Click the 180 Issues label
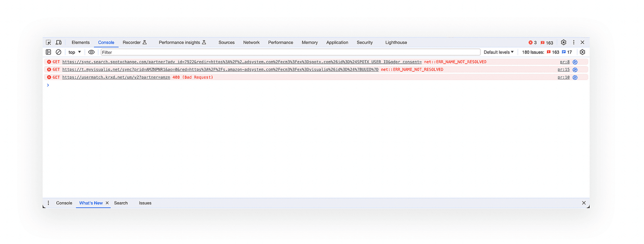The image size is (644, 244). [x=533, y=52]
